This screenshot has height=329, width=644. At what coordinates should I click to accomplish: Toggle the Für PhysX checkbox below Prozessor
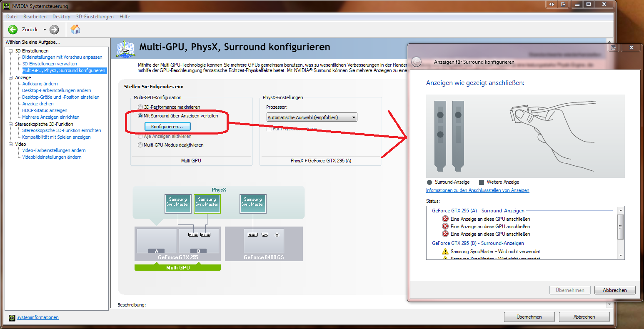[x=269, y=129]
